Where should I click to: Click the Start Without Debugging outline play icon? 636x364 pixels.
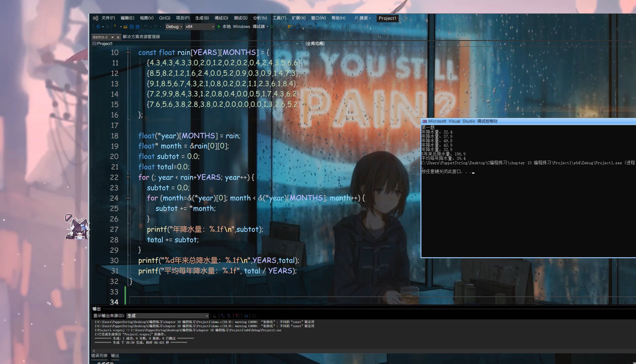click(x=272, y=27)
